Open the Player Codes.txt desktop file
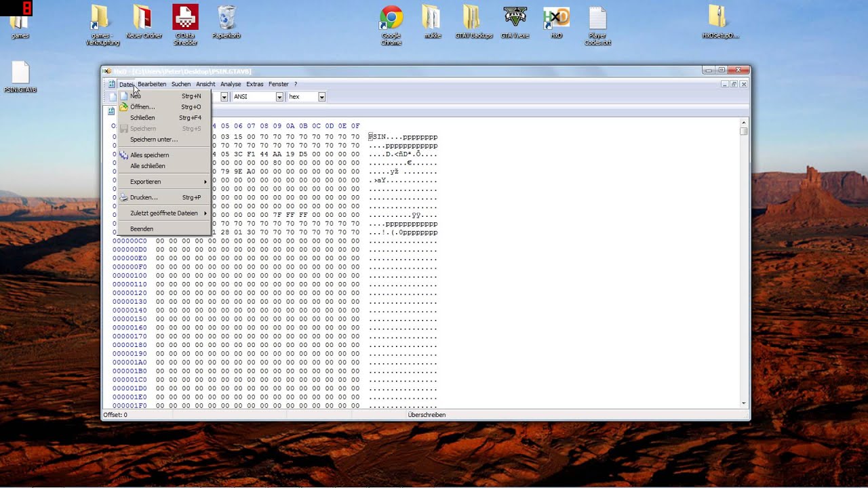Viewport: 868px width, 488px height. pos(597,24)
